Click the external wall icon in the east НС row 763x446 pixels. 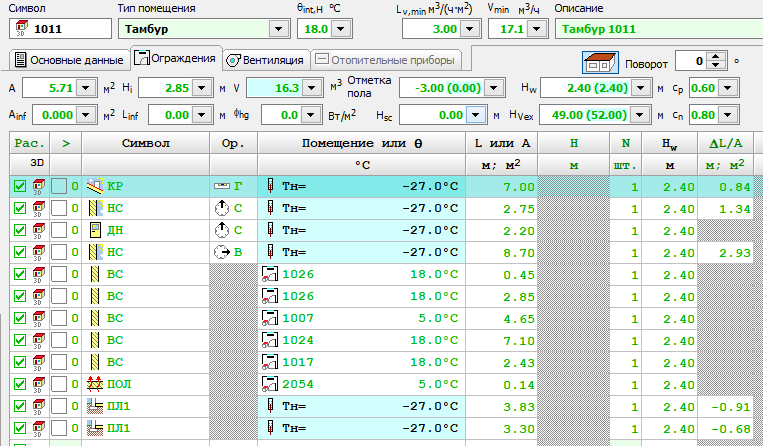(95, 252)
